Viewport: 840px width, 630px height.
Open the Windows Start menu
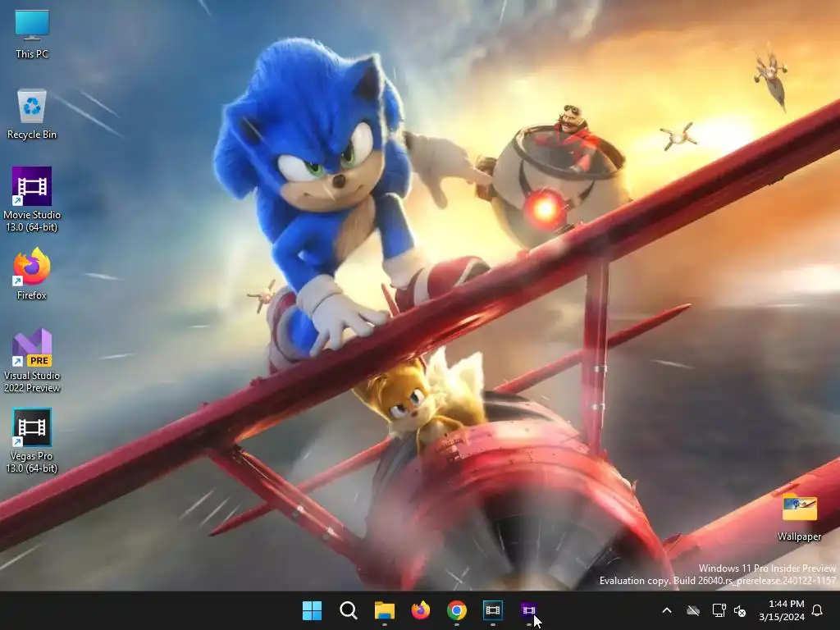click(312, 610)
